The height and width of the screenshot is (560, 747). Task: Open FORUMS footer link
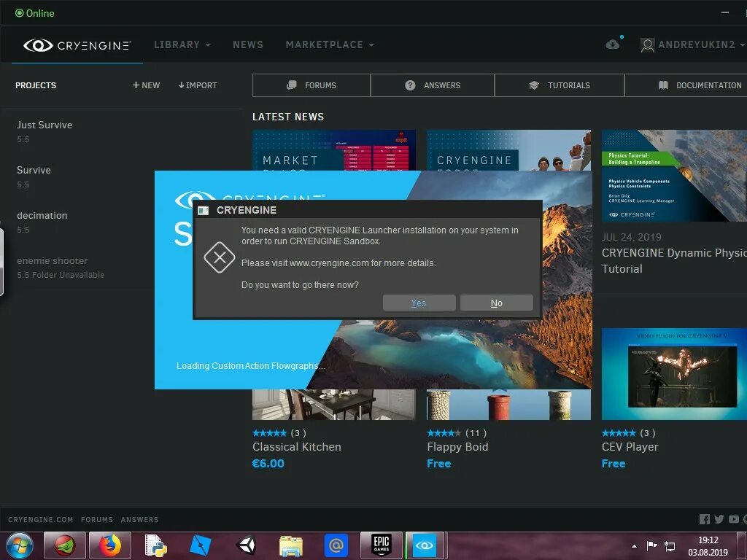point(97,519)
